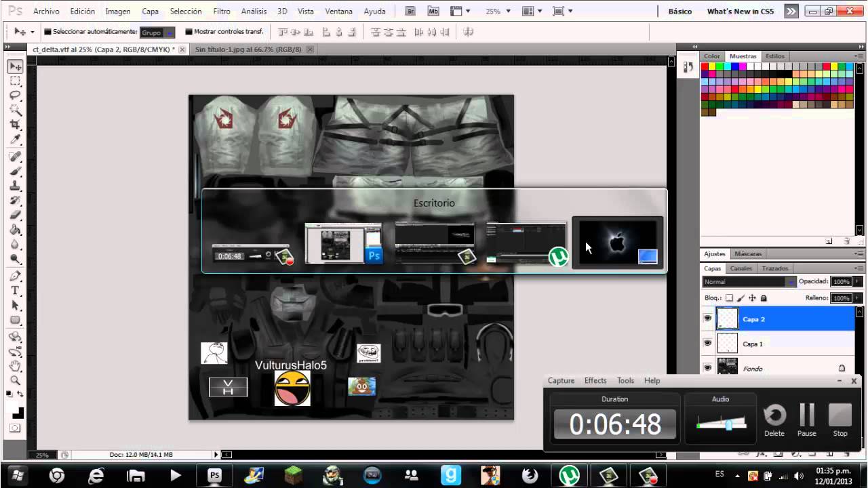Toggle lock image pixels brush icon
Screen dimensions: 868x488
(x=741, y=298)
